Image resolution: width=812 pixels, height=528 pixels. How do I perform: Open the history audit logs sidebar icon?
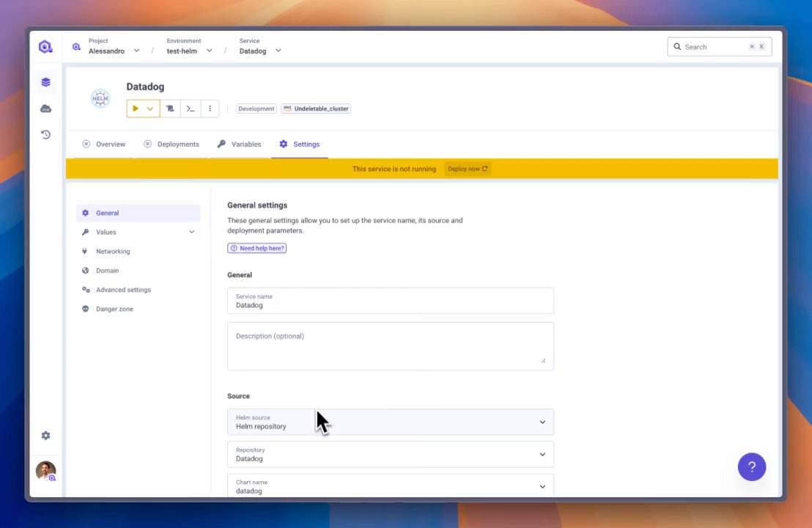(x=45, y=135)
